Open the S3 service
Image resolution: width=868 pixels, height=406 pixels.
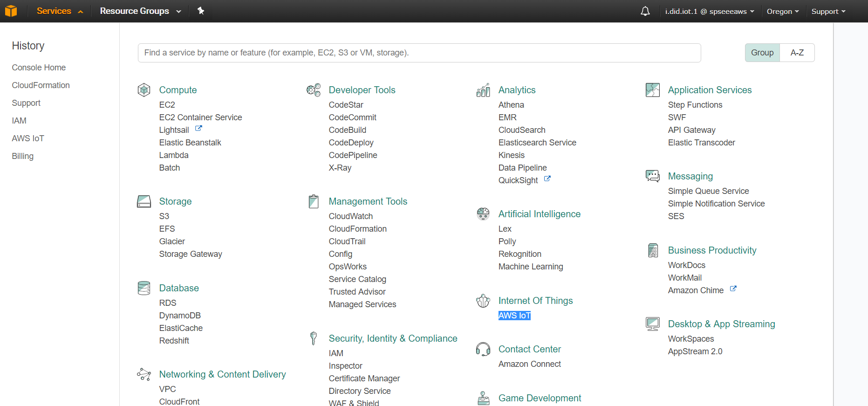(164, 216)
